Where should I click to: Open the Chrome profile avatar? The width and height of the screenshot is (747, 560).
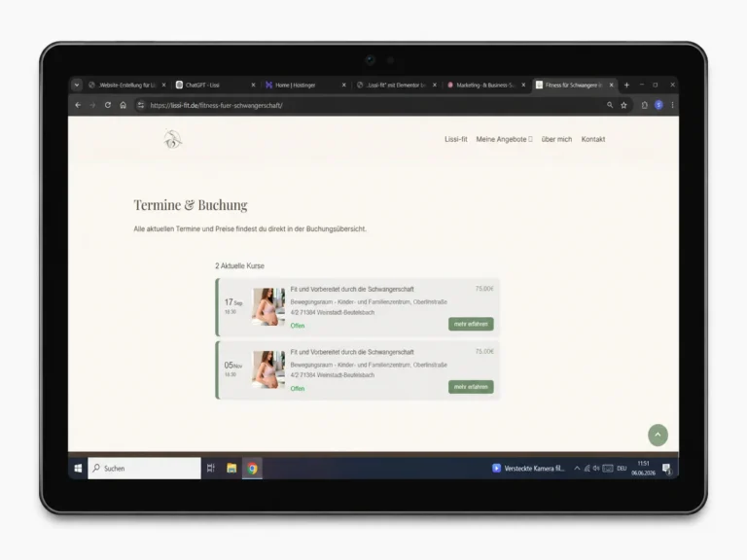coord(658,105)
